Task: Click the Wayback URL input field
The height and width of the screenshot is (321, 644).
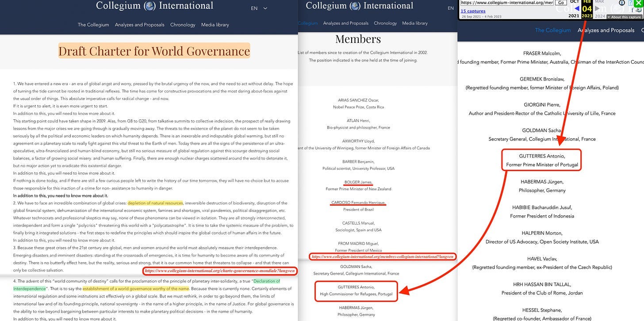Action: click(x=507, y=3)
